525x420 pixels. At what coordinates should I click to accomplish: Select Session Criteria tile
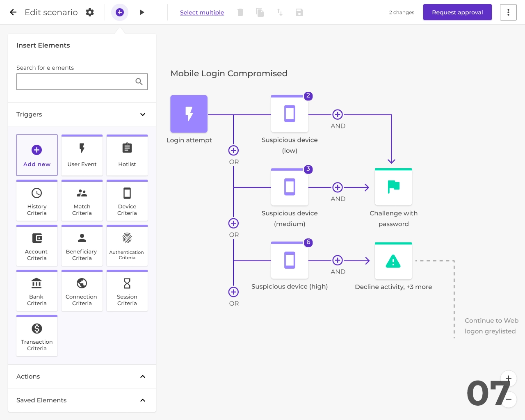(x=127, y=290)
